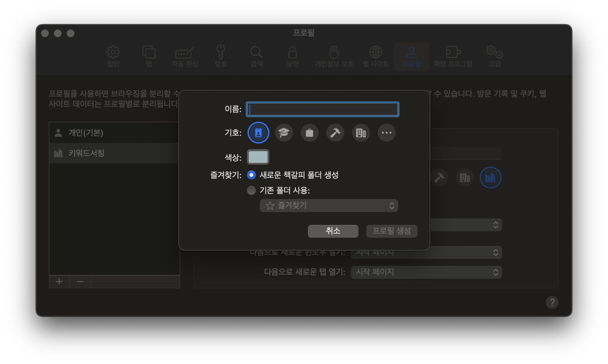Open the 개인정보 보호 pane

tap(334, 57)
